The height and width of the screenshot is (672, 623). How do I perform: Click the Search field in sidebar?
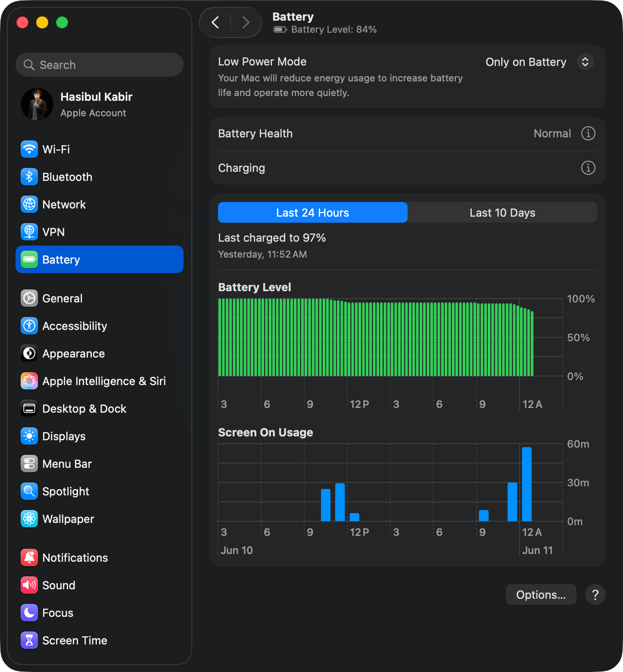[100, 65]
